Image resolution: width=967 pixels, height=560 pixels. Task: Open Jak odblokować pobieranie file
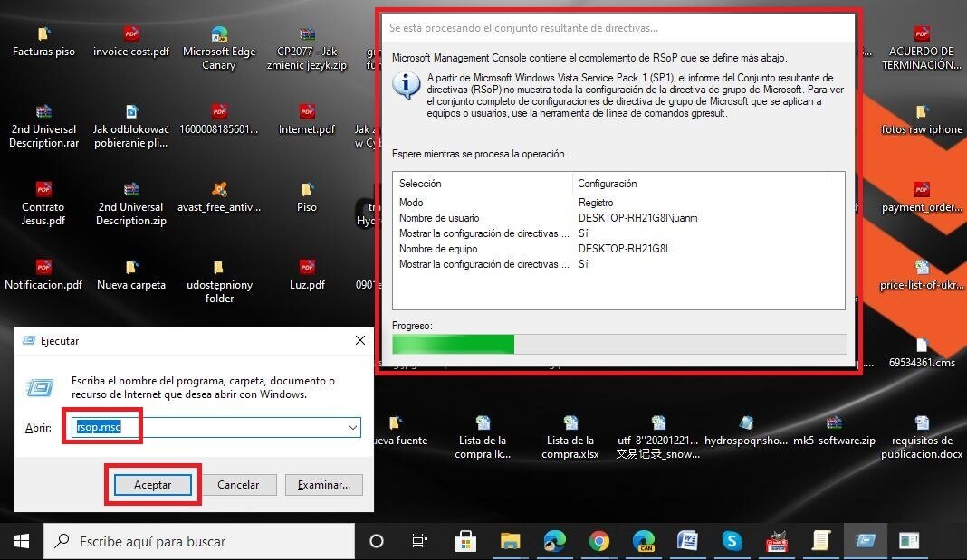pyautogui.click(x=130, y=127)
